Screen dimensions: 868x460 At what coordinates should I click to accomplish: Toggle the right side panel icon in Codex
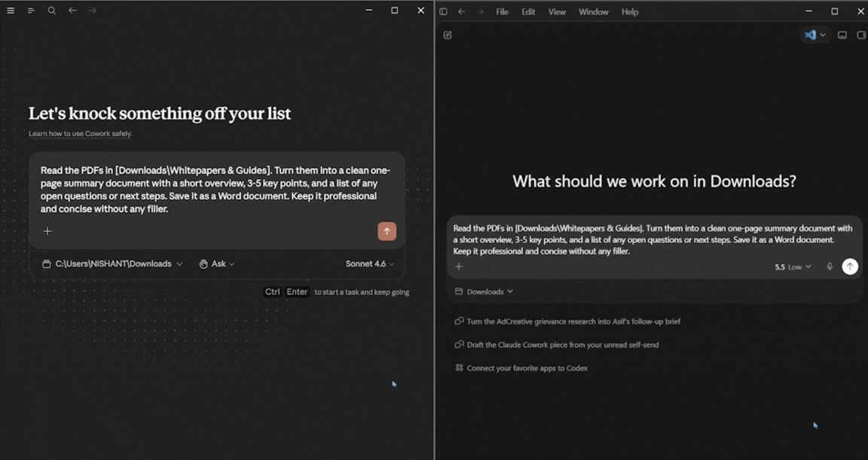click(860, 35)
